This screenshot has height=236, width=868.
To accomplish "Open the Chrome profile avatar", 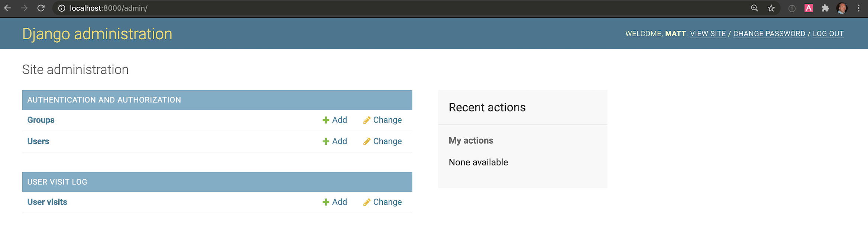I will pyautogui.click(x=842, y=8).
